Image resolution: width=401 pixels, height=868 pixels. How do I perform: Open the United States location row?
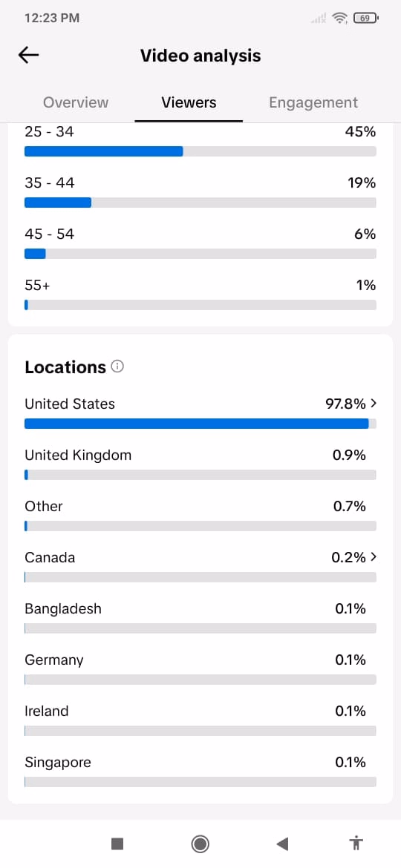coord(200,412)
